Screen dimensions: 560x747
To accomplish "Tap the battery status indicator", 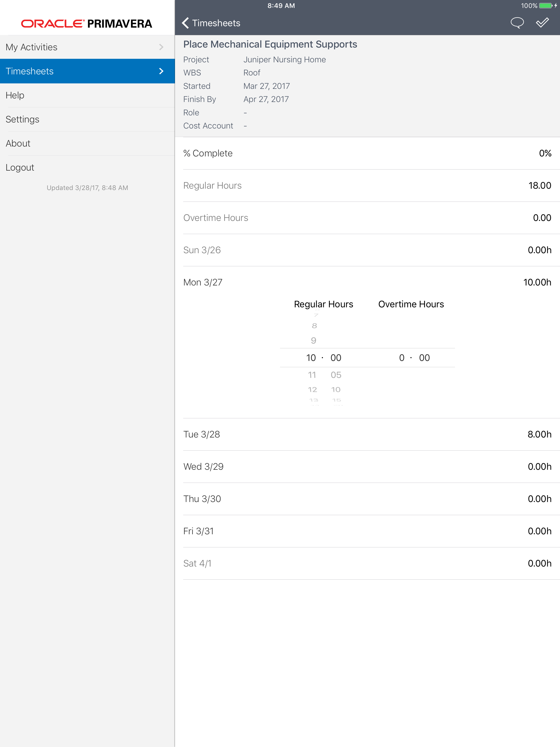I will pyautogui.click(x=545, y=6).
